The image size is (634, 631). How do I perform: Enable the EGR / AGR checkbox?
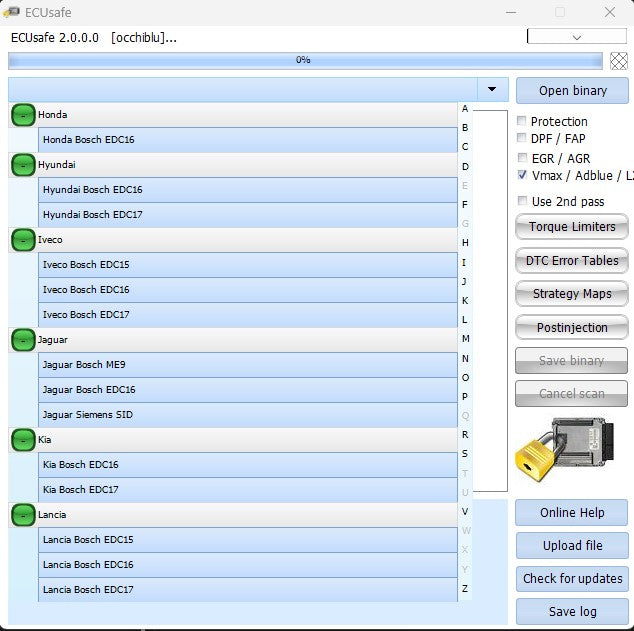click(522, 157)
